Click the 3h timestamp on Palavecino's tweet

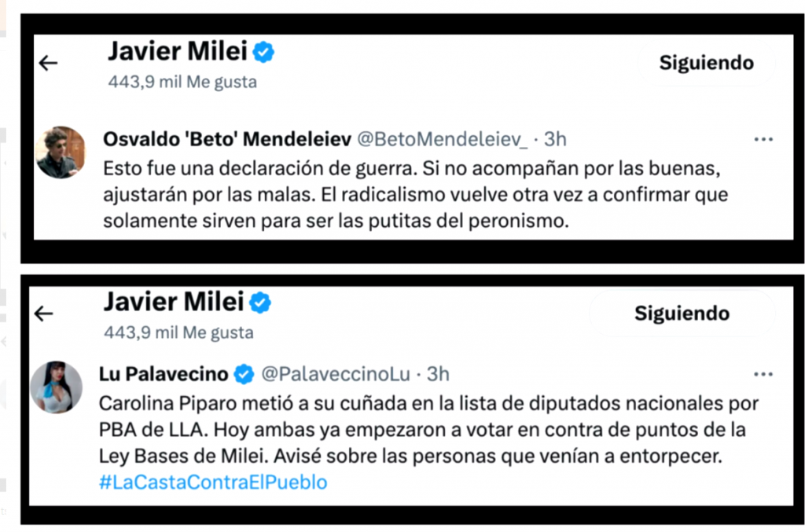[x=438, y=375]
